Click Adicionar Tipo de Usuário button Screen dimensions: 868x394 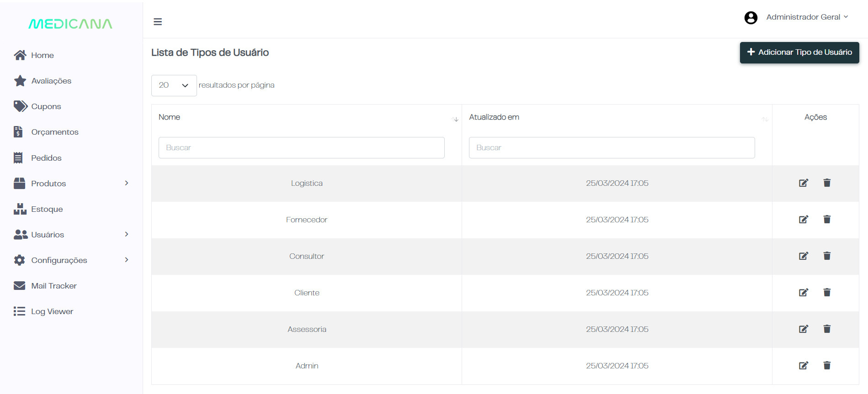point(799,53)
